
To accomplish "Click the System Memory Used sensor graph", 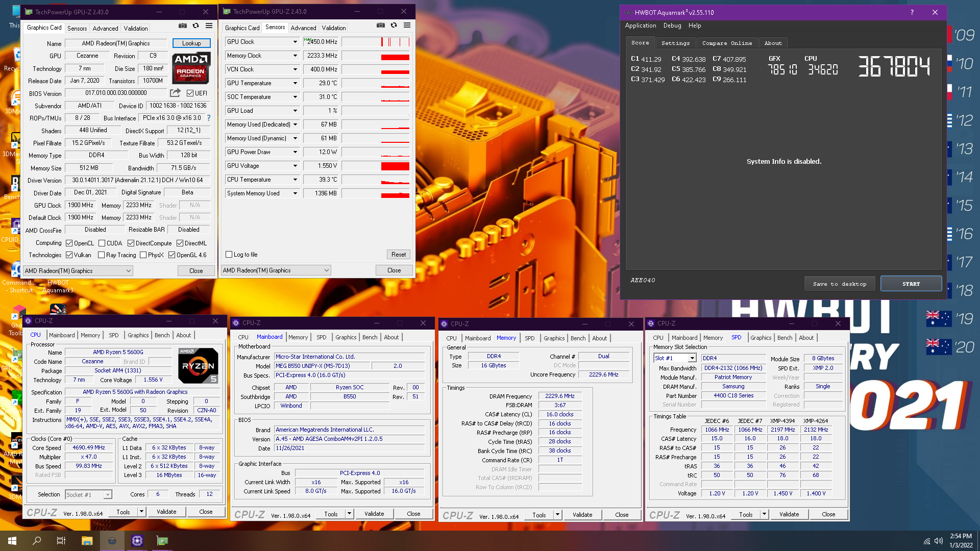I will pyautogui.click(x=376, y=193).
